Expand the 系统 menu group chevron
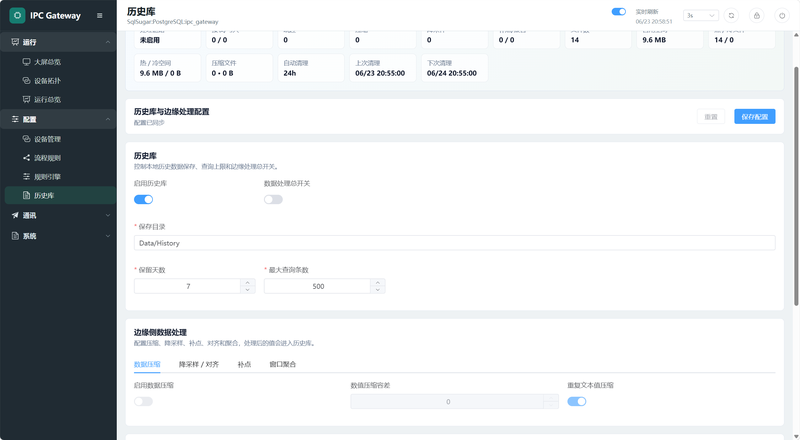Viewport: 800px width, 440px height. click(108, 236)
